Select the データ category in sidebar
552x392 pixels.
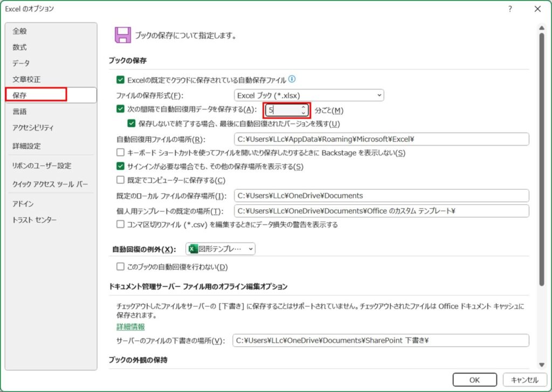tap(21, 64)
